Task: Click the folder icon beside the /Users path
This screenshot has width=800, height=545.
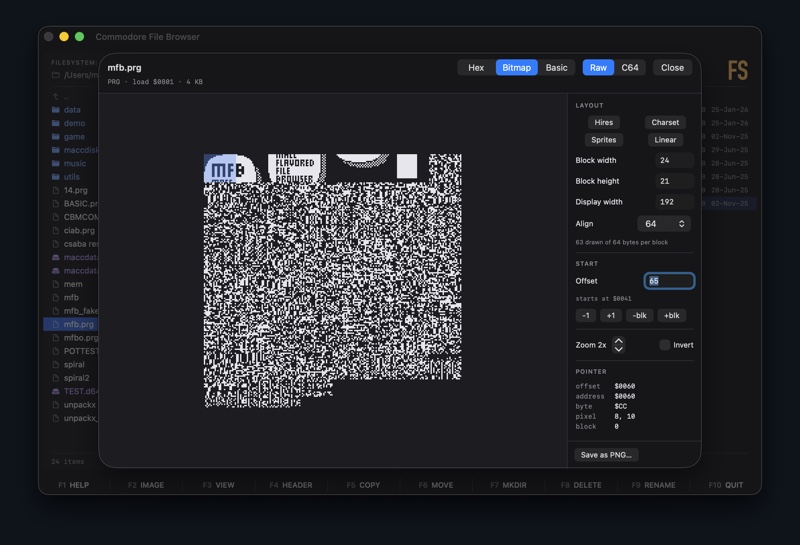Action: point(56,75)
